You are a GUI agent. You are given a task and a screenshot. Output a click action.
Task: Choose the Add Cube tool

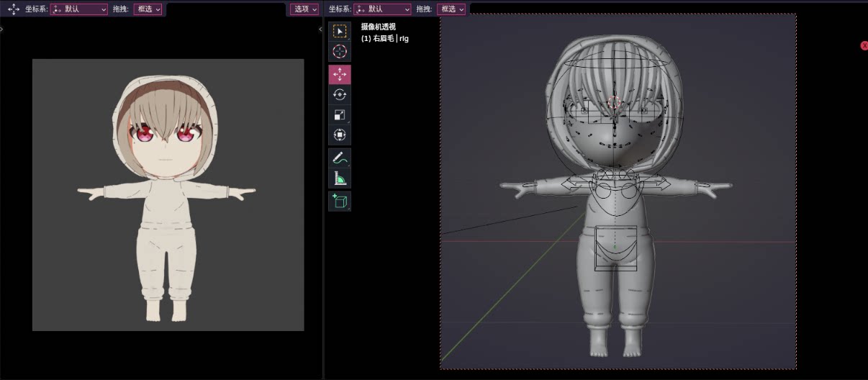coord(340,202)
